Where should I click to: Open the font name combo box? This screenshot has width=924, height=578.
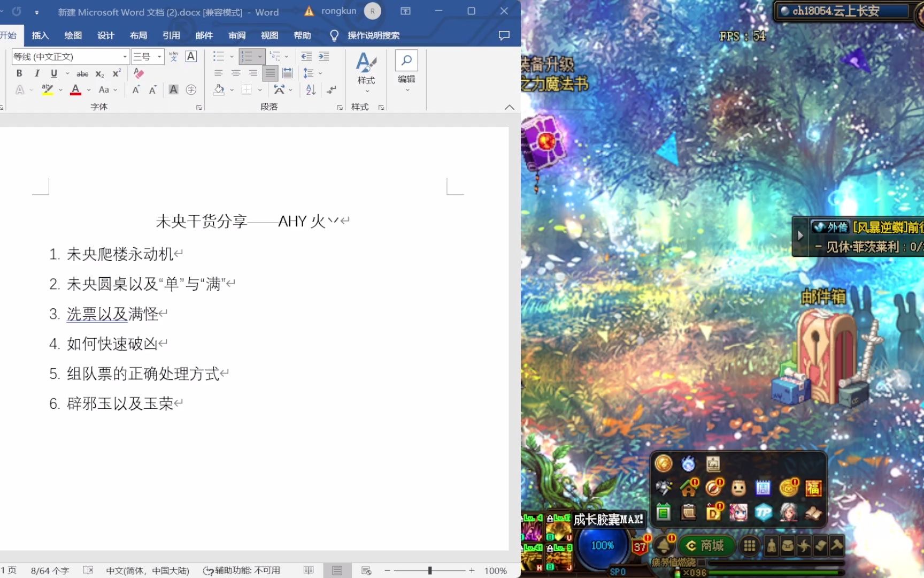pyautogui.click(x=71, y=56)
